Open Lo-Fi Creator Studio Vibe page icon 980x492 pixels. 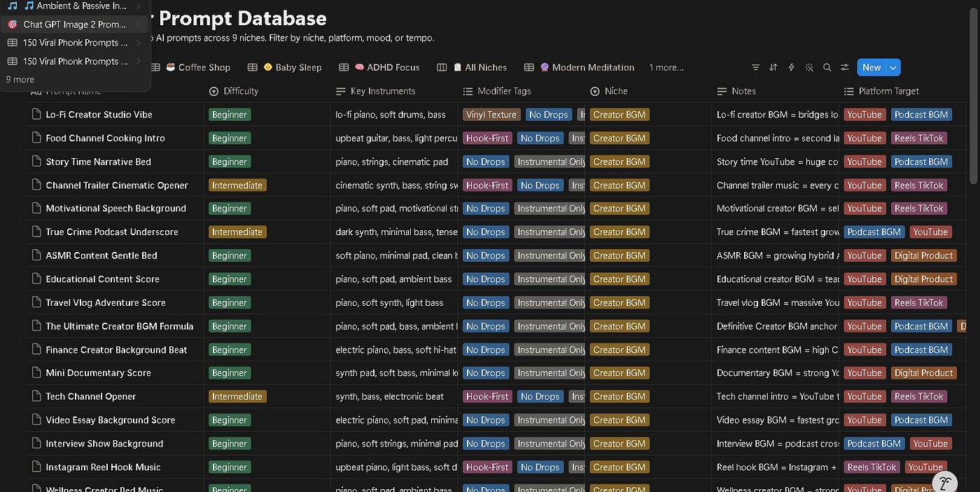pyautogui.click(x=36, y=114)
